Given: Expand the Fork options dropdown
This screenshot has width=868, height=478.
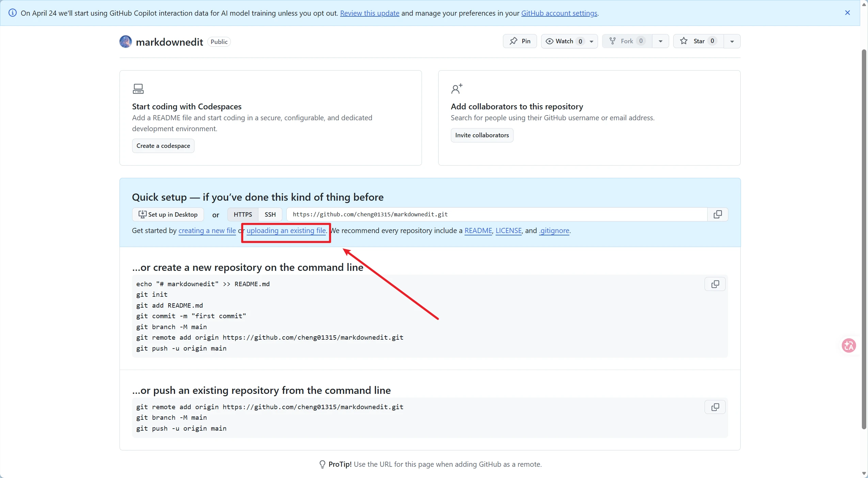Looking at the screenshot, I should [661, 41].
